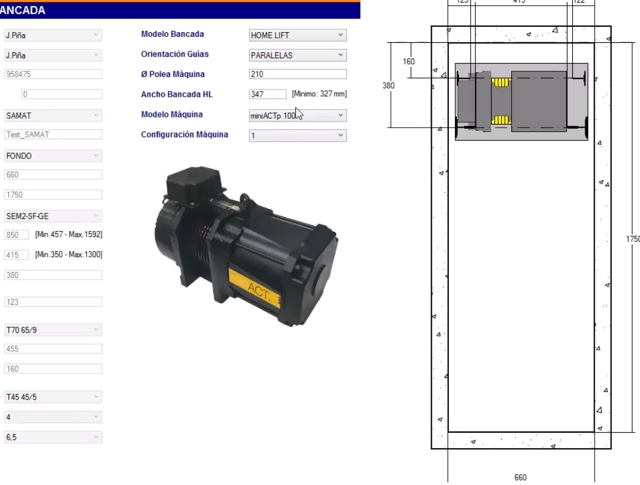The height and width of the screenshot is (485, 640).
Task: Click the [Min.350 - Max.1300] range text
Action: [69, 254]
